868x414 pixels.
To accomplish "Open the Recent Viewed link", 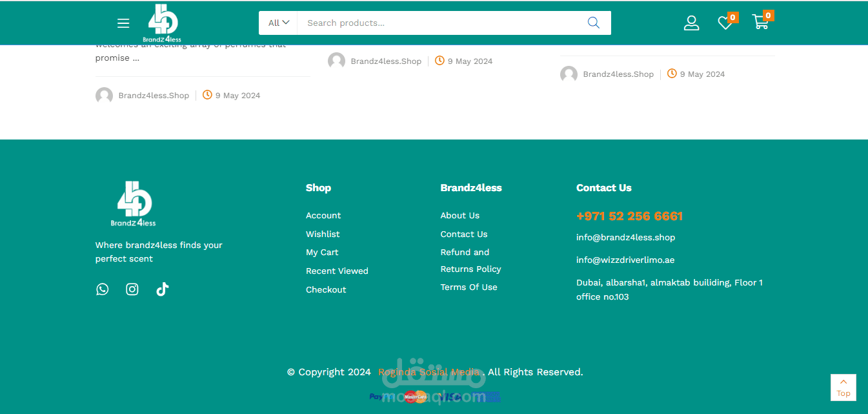I will 337,271.
